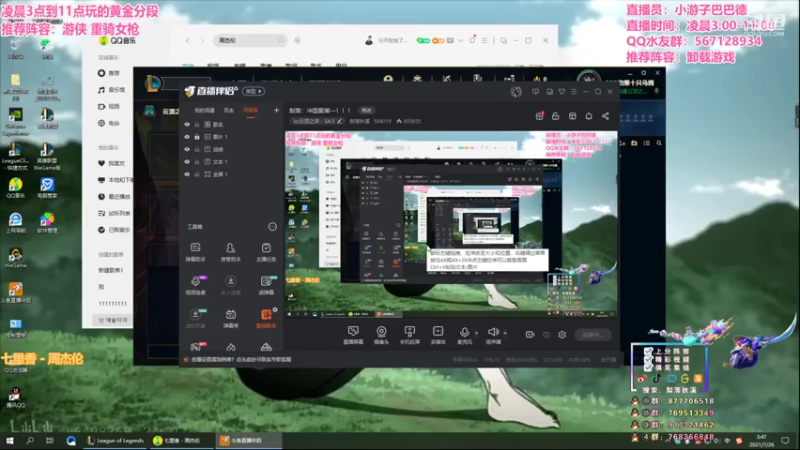This screenshot has height=450, width=800.
Task: Open QQ音乐 title bar dropdown arrow
Action: (460, 40)
